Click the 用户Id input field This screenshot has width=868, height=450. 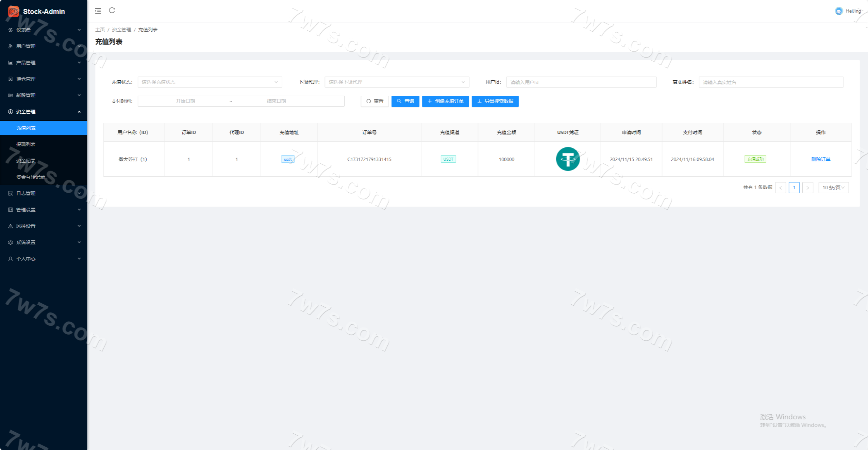(581, 82)
